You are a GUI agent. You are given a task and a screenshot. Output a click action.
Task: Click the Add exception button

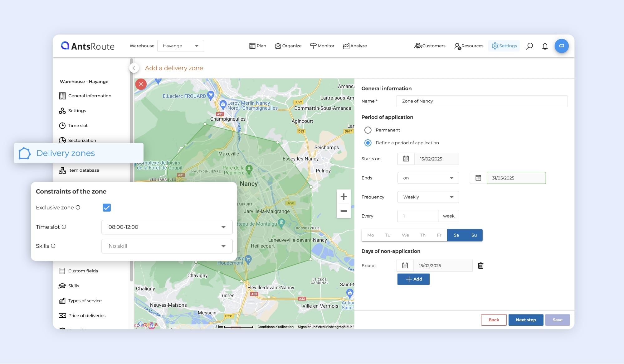click(x=413, y=279)
